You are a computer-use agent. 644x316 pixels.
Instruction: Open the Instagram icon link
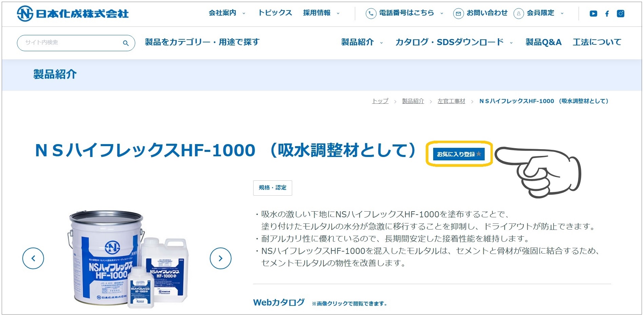pyautogui.click(x=621, y=14)
